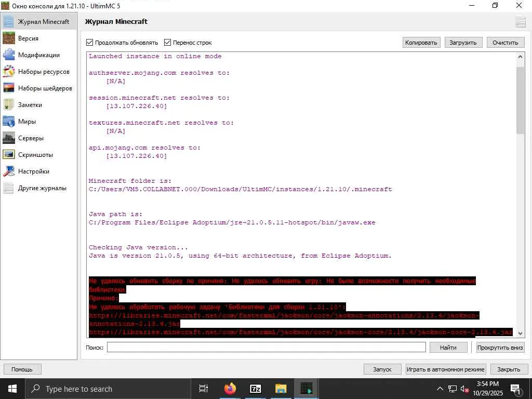Click the 'Java path is:' line
Image resolution: width=532 pixels, height=399 pixels.
(x=115, y=214)
